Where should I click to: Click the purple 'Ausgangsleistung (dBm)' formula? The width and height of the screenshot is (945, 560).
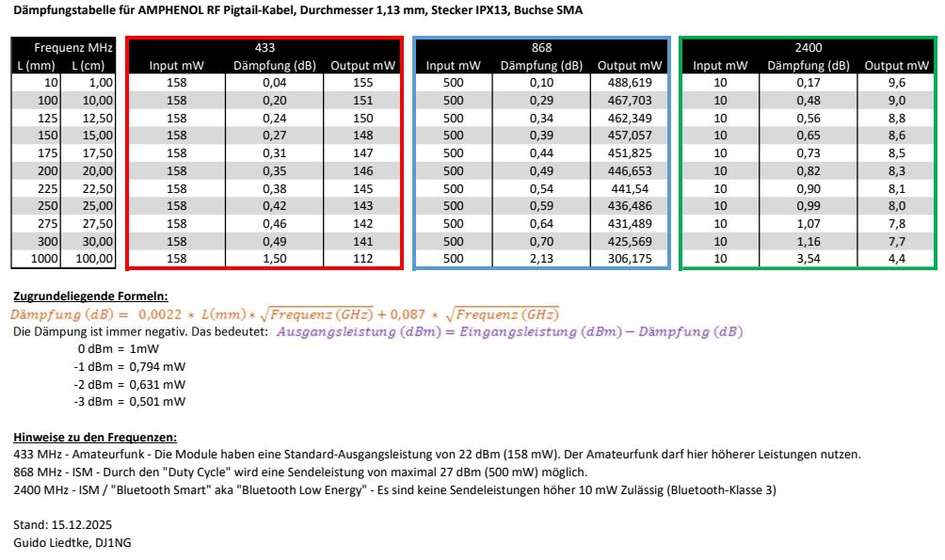point(509,331)
